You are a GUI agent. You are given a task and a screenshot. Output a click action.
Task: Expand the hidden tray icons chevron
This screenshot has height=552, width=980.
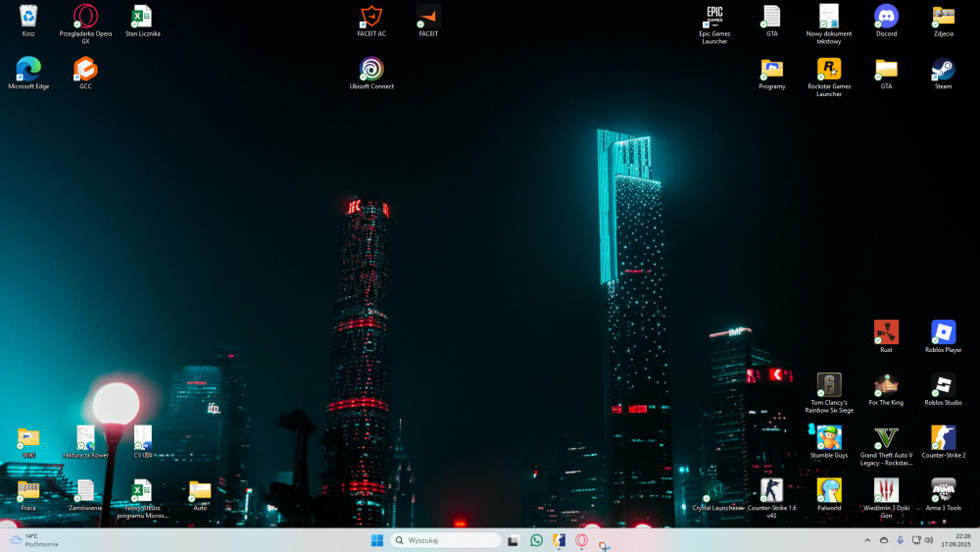click(867, 541)
